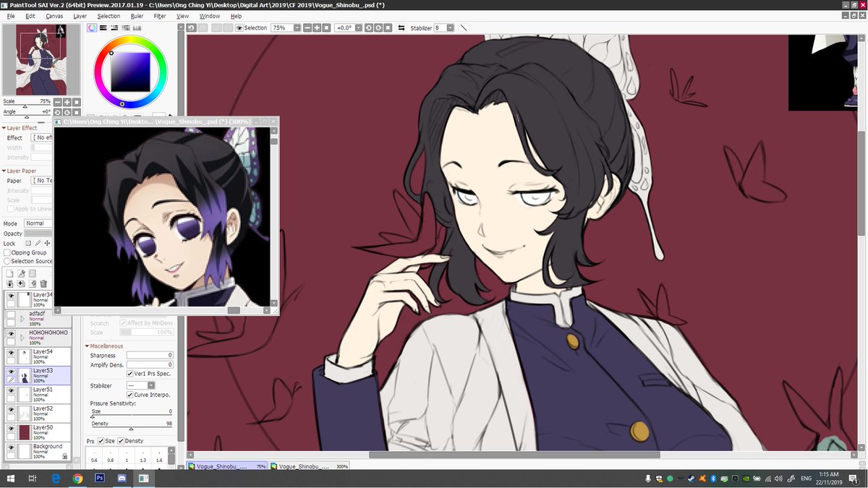Open toolbar Stabilizer 8 dropdown

[450, 27]
